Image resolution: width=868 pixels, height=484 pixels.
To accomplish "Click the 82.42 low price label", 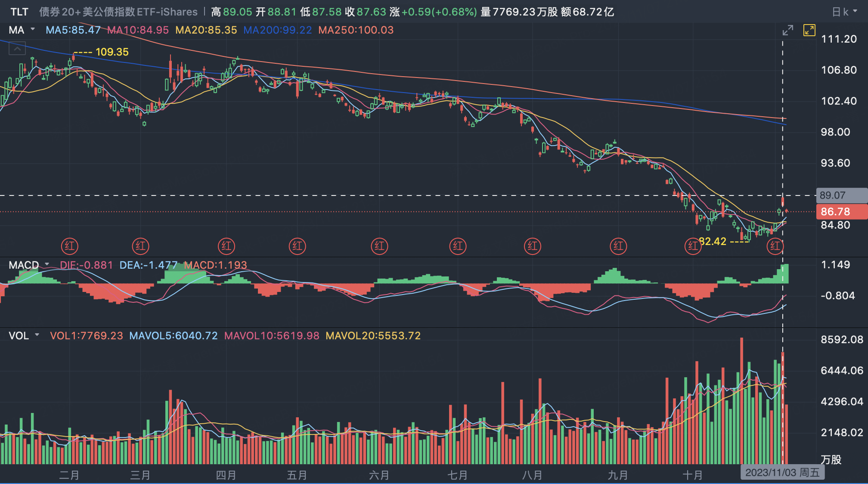I will [713, 242].
